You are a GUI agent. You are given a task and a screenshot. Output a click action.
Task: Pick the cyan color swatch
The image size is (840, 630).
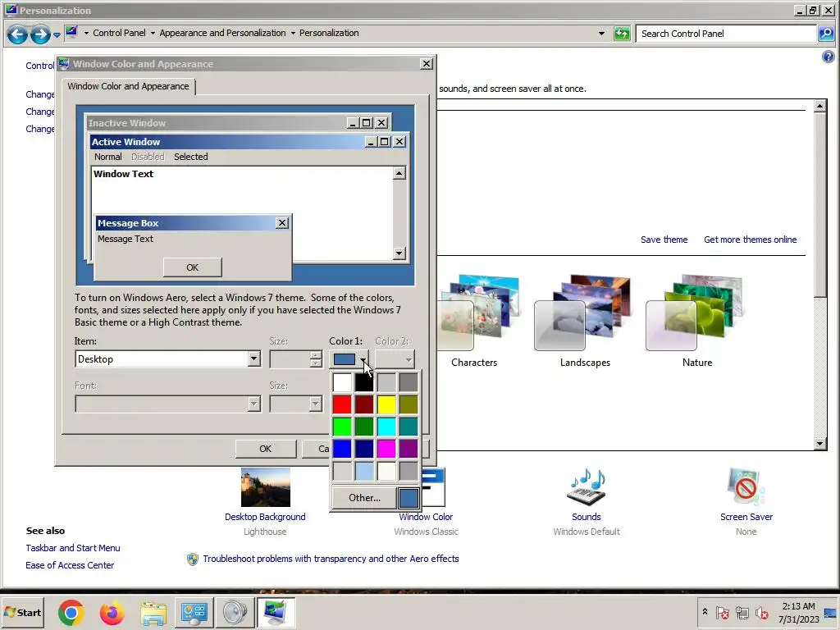pyautogui.click(x=386, y=427)
